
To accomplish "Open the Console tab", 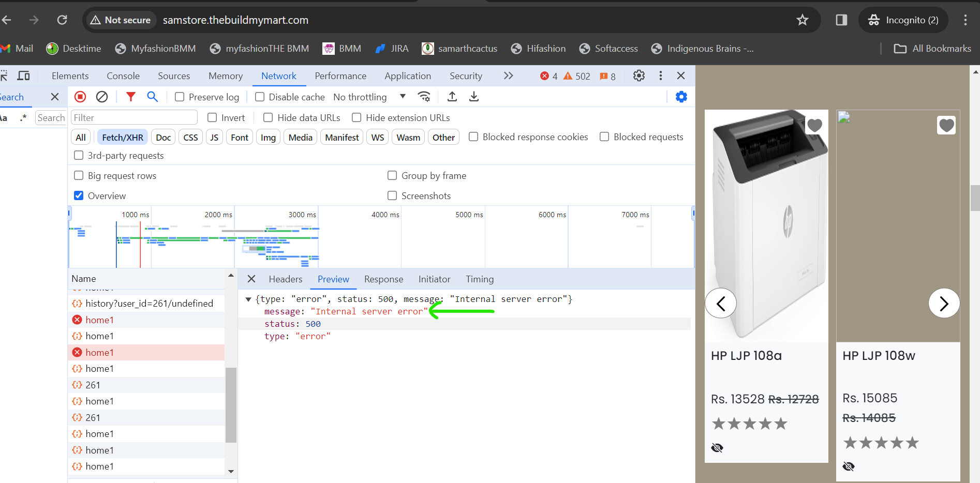I will click(x=123, y=76).
